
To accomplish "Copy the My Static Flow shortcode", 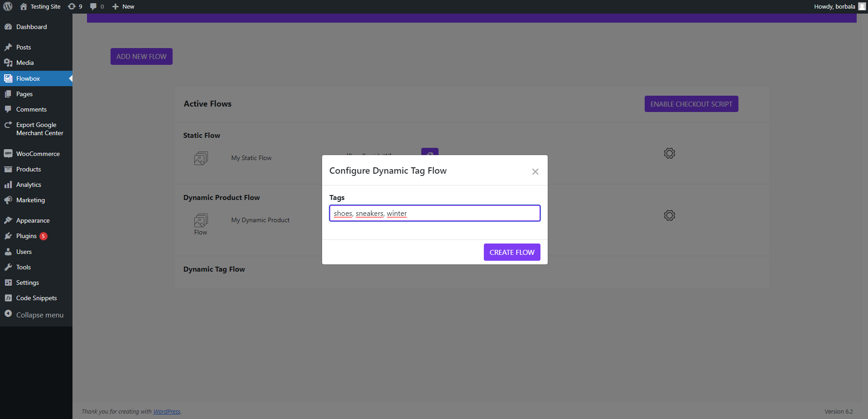I will 430,152.
